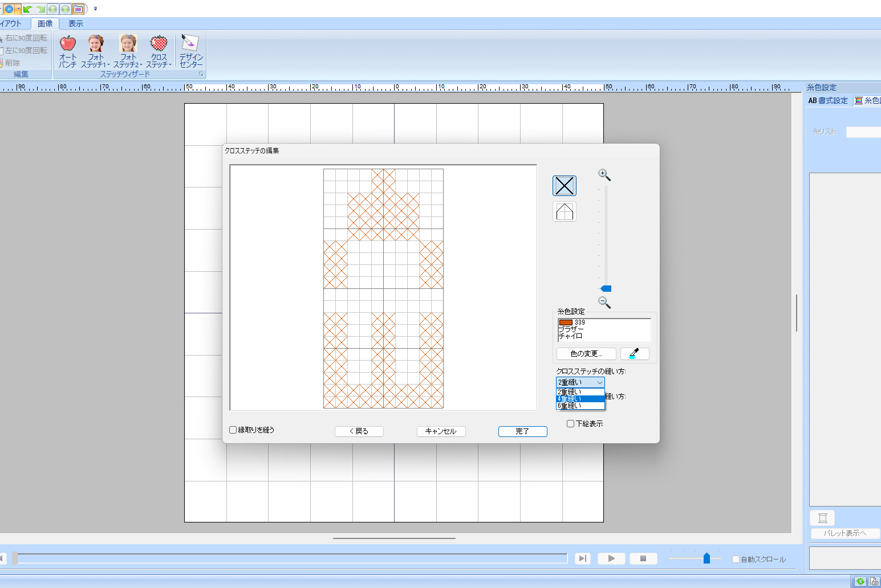
Task: Click the eyedropper color picker button
Action: (634, 354)
